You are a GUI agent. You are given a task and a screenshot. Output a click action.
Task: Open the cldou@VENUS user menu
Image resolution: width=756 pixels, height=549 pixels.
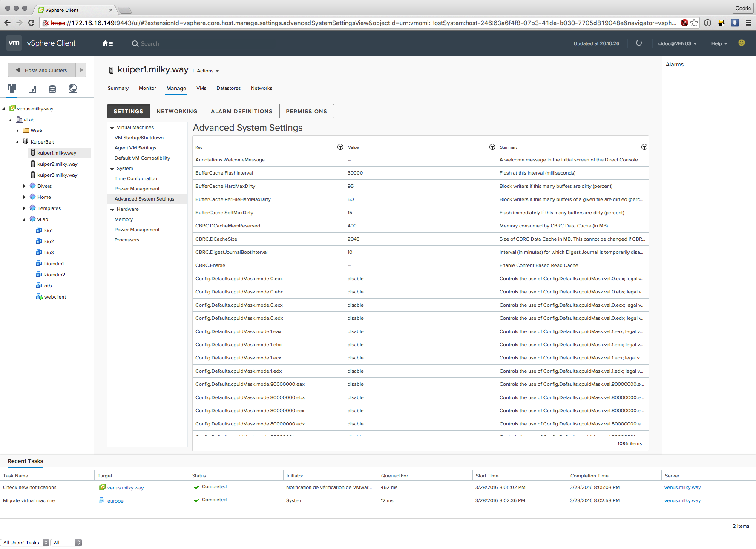pos(677,43)
